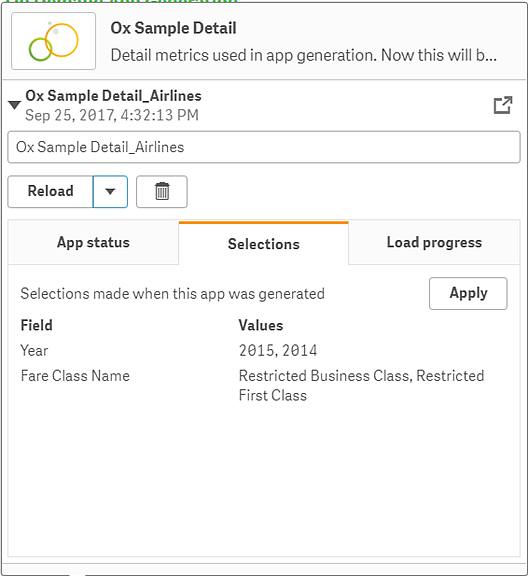This screenshot has height=576, width=528.
Task: Collapse the Ox Sample Detail_Airlines entry
Action: (14, 105)
